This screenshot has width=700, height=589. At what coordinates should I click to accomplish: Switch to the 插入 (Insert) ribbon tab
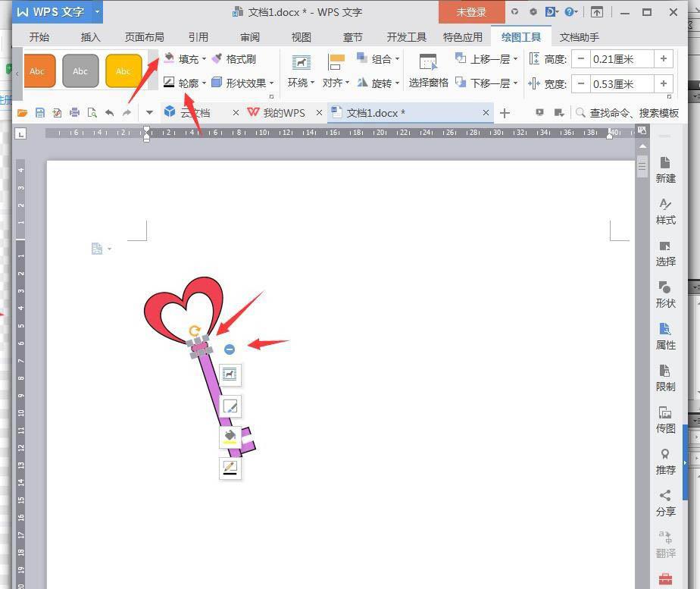pos(90,36)
